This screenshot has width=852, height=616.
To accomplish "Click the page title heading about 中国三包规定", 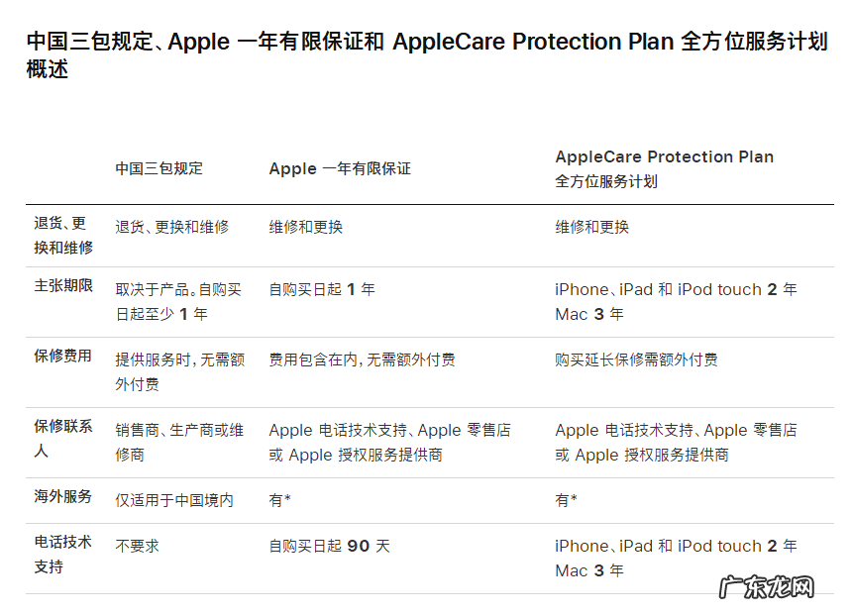I will [426, 55].
